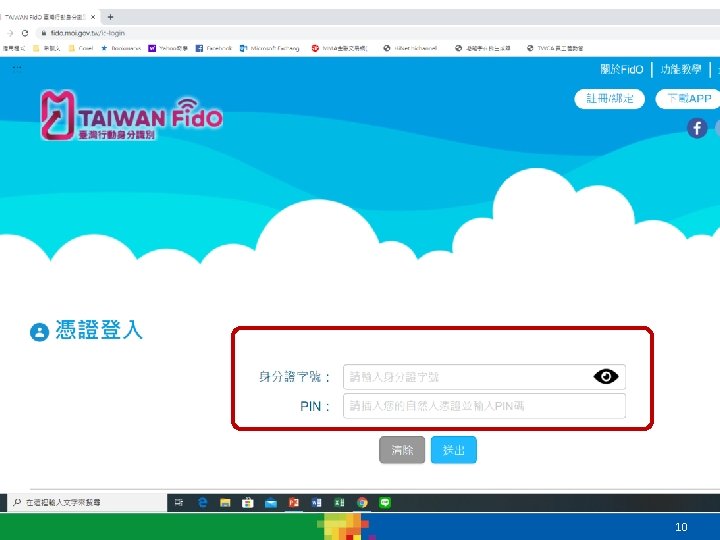Focus the 身分證字號 input field
This screenshot has width=720, height=540.
coord(484,377)
